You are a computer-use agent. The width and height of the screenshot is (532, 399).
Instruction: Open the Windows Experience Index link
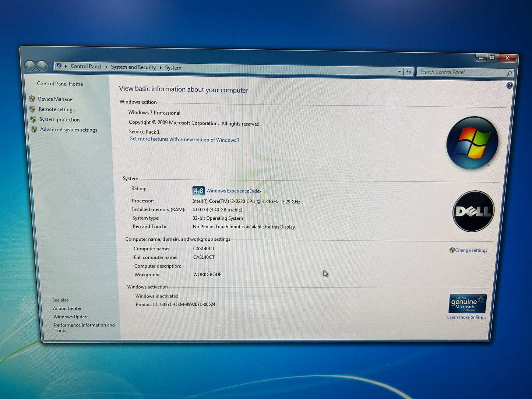234,191
